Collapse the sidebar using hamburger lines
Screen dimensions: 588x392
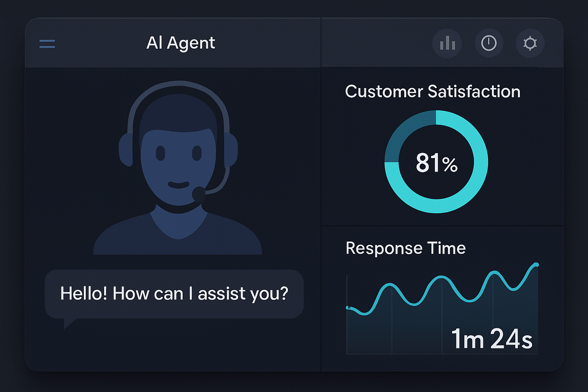(47, 43)
